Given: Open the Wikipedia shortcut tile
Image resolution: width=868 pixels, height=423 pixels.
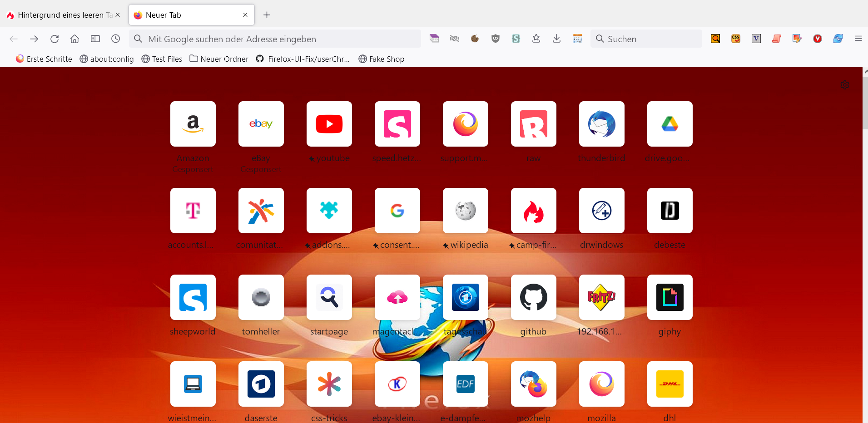Looking at the screenshot, I should coord(466,211).
